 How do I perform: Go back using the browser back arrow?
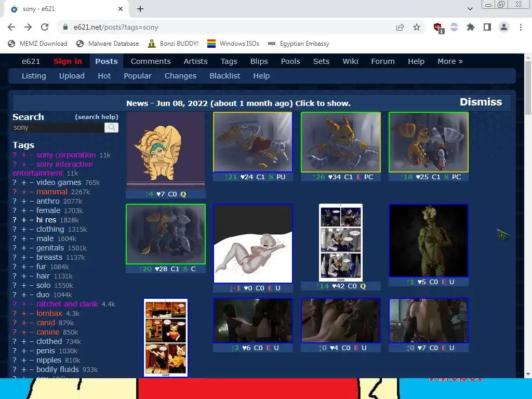tap(11, 27)
